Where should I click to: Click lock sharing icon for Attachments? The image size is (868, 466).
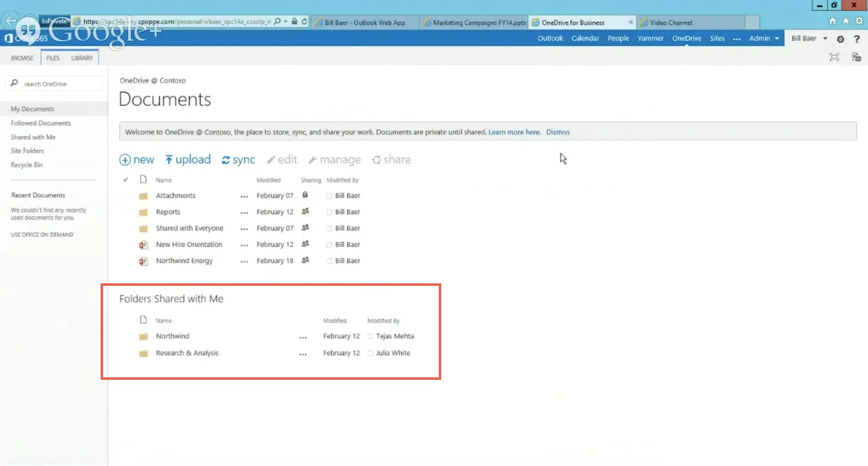305,195
